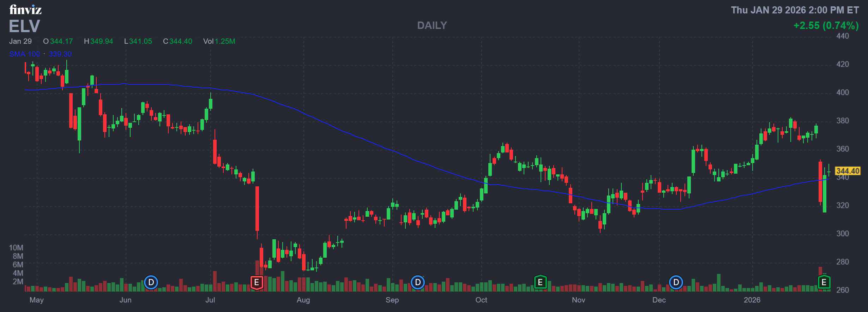Click the Nov label on the time axis
The height and width of the screenshot is (312, 868).
coord(578,300)
